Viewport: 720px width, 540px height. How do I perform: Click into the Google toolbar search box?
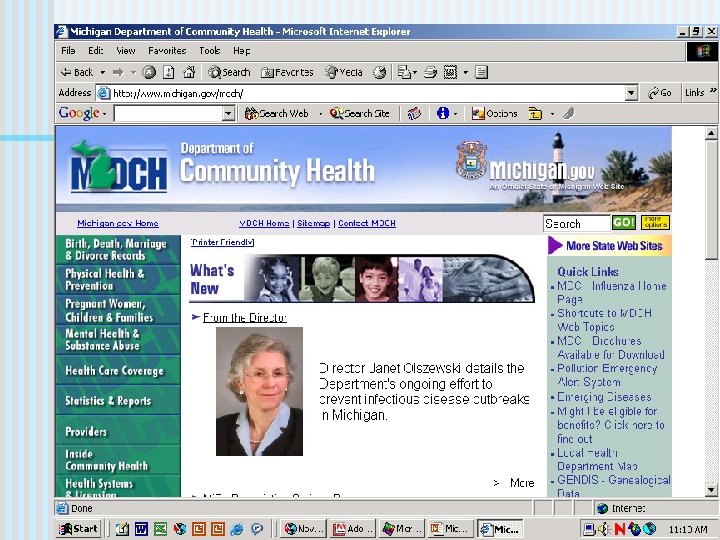click(x=169, y=113)
